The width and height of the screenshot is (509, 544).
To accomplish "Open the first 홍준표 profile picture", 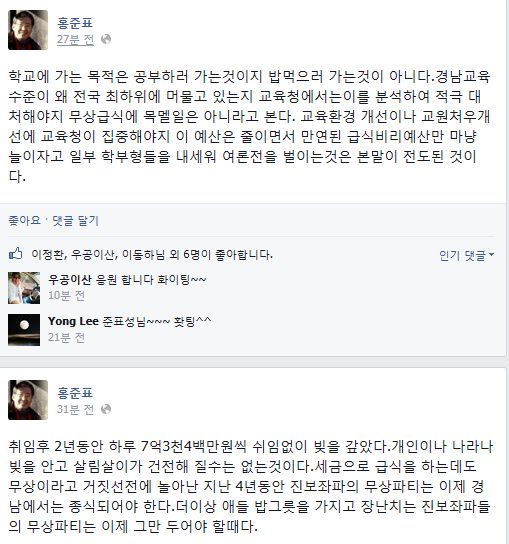I will pos(28,30).
